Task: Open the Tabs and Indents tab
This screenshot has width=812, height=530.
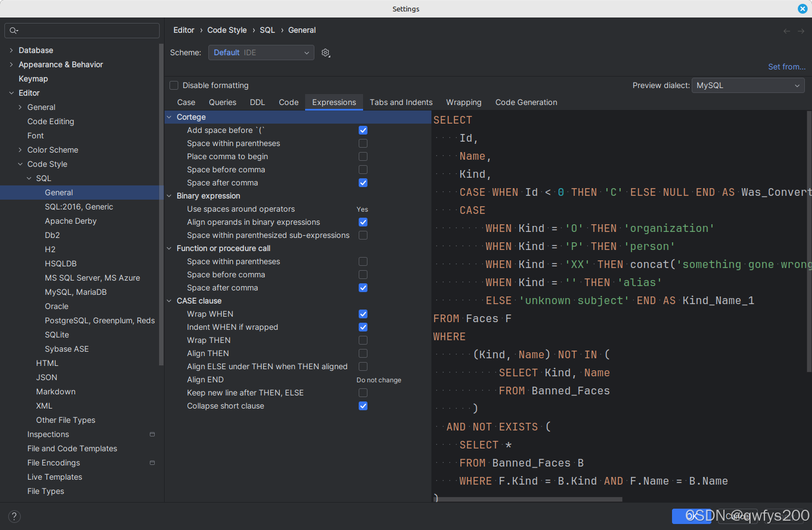Action: [401, 102]
